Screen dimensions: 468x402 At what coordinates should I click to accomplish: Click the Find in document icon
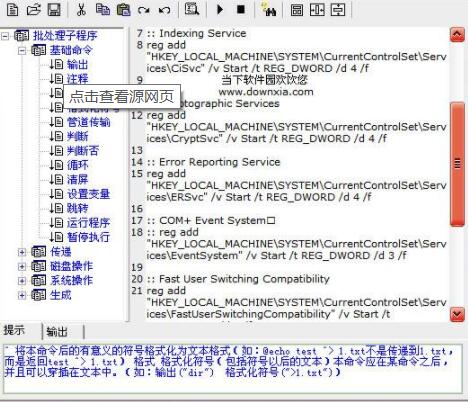[x=192, y=9]
